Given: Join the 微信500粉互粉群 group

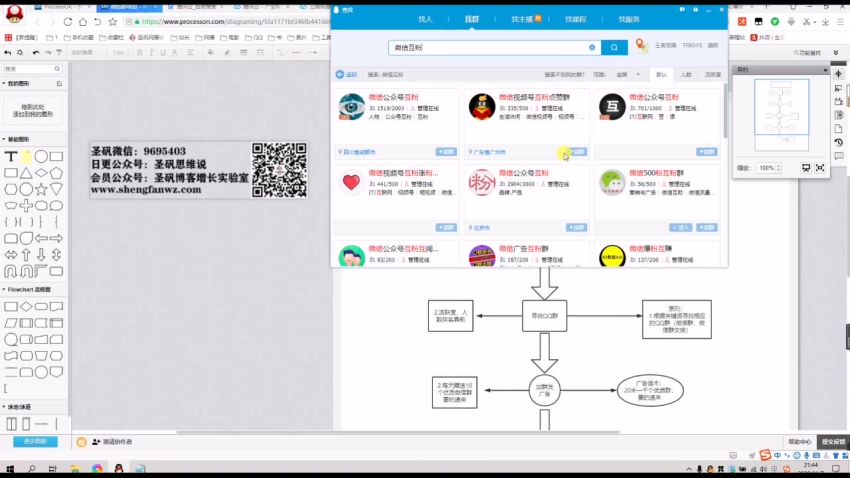Looking at the screenshot, I should pyautogui.click(x=706, y=228).
